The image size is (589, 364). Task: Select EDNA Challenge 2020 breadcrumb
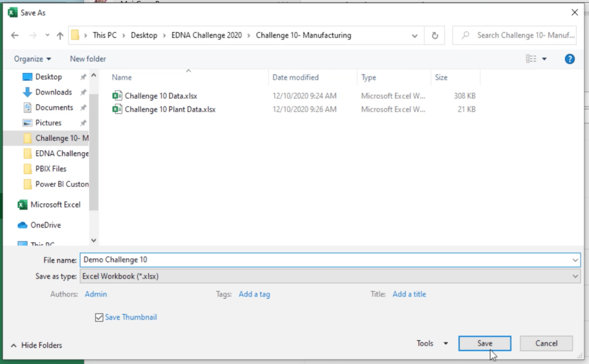207,35
